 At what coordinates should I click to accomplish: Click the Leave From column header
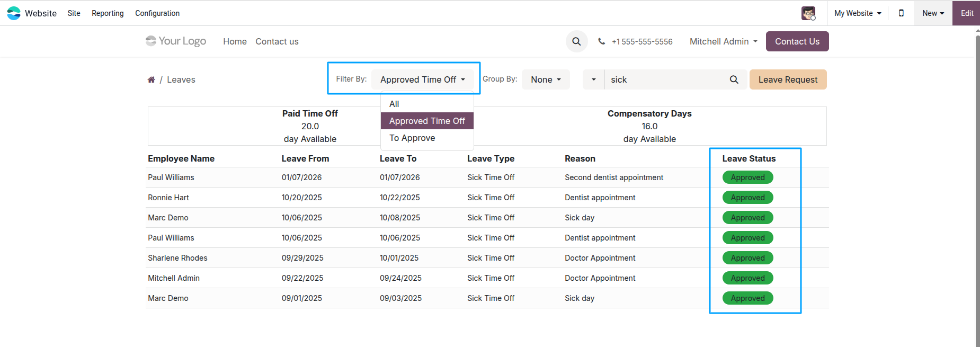[x=305, y=158]
